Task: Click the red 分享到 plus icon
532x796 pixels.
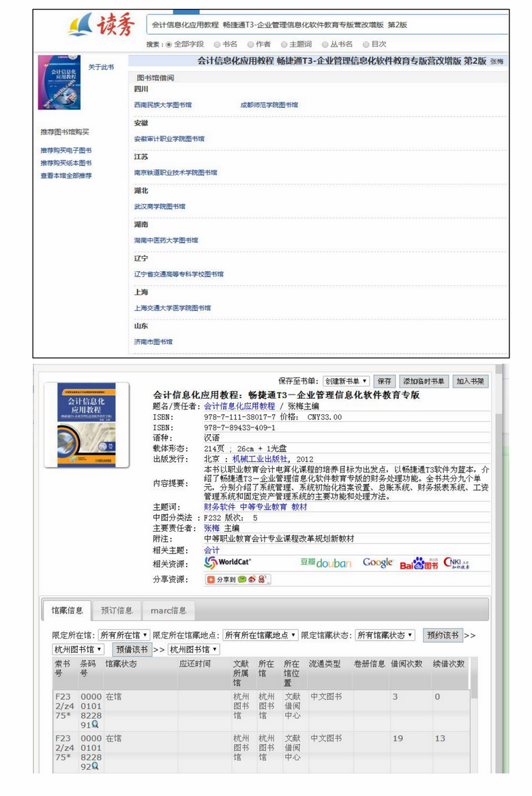Action: 211,579
